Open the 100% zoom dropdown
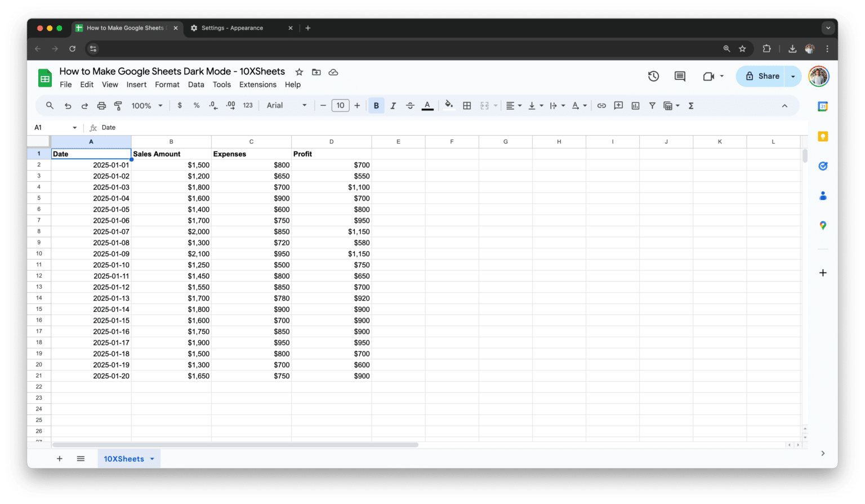This screenshot has height=504, width=865. point(147,105)
